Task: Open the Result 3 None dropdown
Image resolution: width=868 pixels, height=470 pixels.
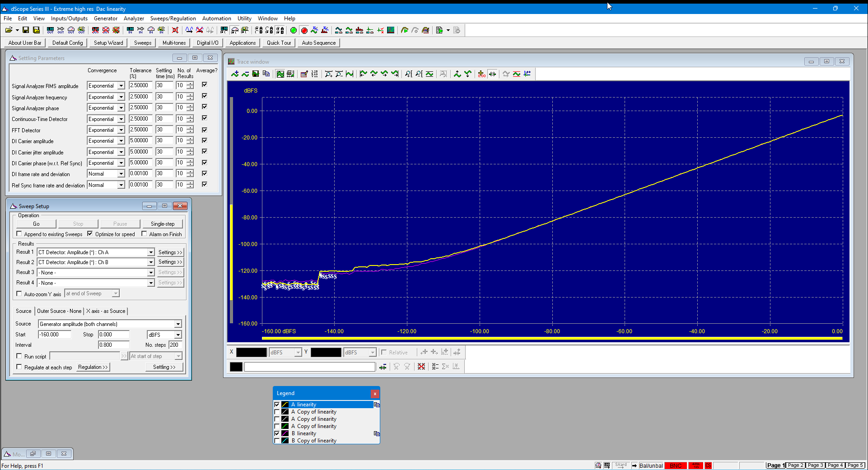Action: point(151,273)
